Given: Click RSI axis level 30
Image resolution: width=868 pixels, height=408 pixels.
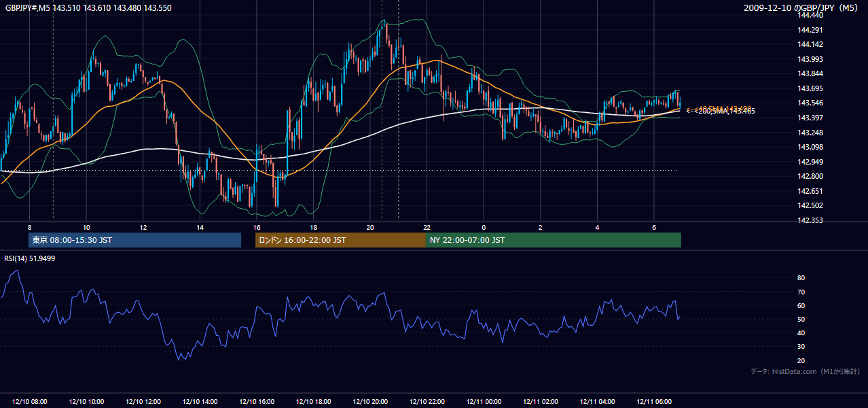Looking at the screenshot, I should pyautogui.click(x=801, y=347).
